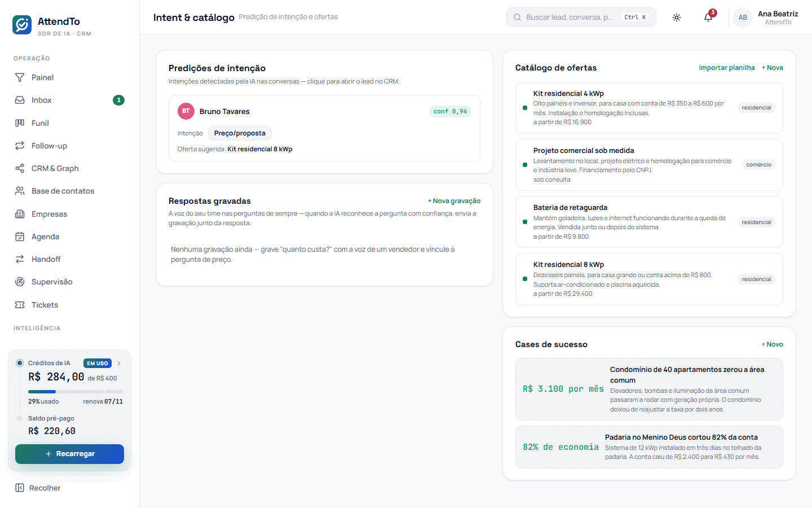Click the search magnifier icon
This screenshot has height=508, width=812.
click(517, 17)
